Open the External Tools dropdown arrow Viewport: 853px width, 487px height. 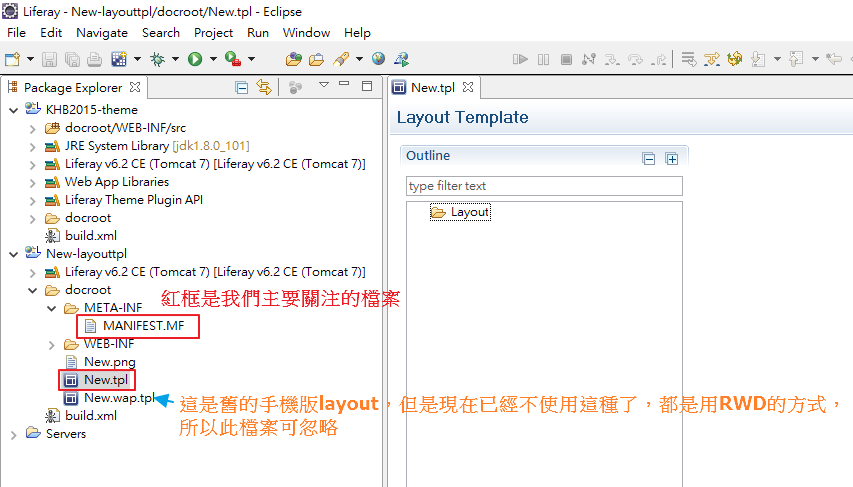click(251, 59)
